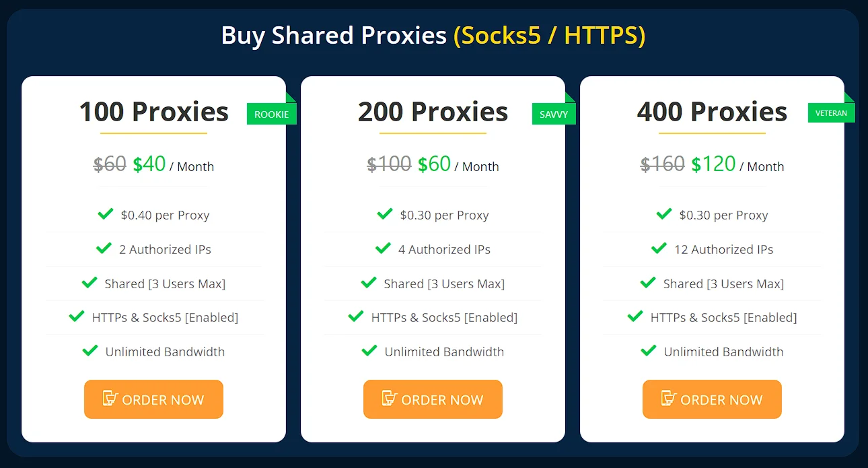Screen dimensions: 868x468
Task: Order the 100 Proxies plan
Action: click(153, 399)
